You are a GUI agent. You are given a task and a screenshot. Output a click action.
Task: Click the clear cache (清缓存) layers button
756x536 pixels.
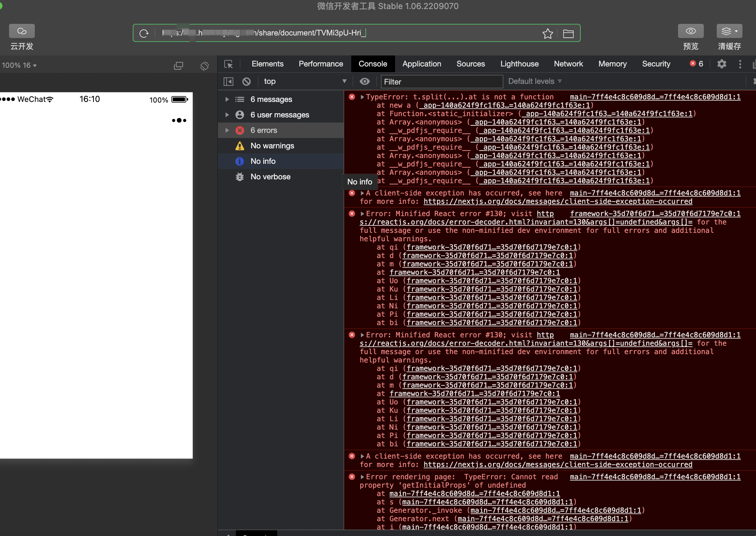[729, 31]
